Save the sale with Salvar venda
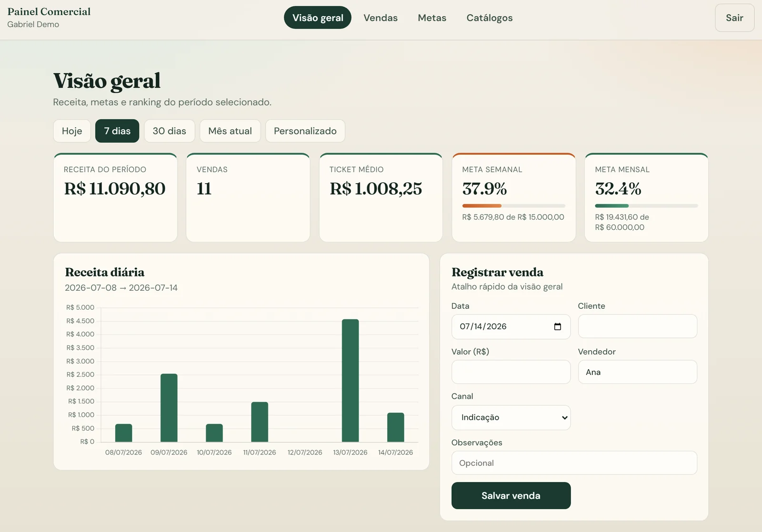The height and width of the screenshot is (532, 762). pyautogui.click(x=511, y=495)
